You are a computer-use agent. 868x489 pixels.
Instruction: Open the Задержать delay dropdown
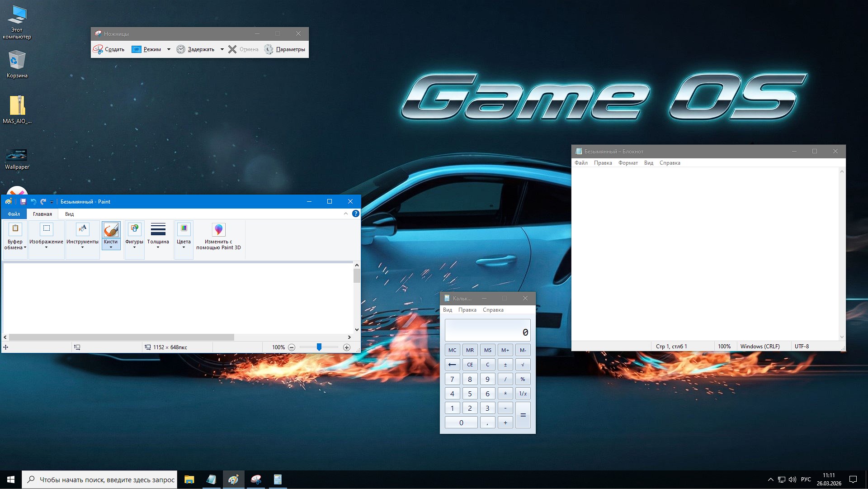pos(222,49)
